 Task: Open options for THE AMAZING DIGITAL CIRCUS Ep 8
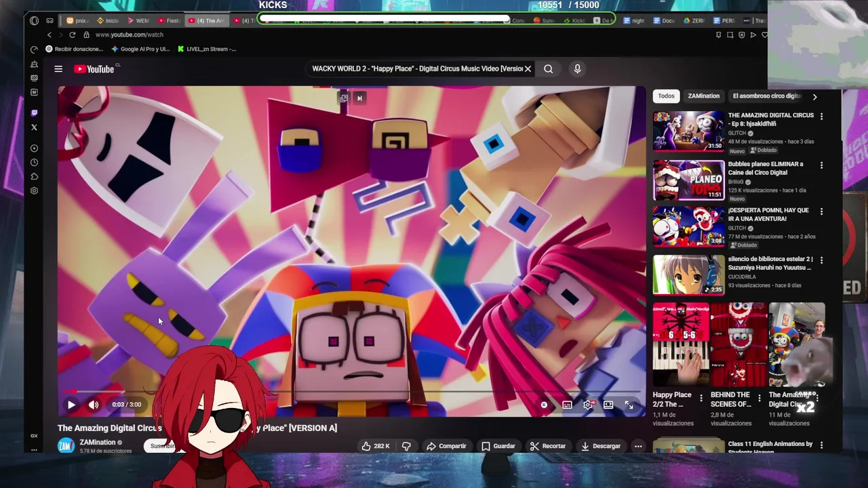(x=821, y=117)
